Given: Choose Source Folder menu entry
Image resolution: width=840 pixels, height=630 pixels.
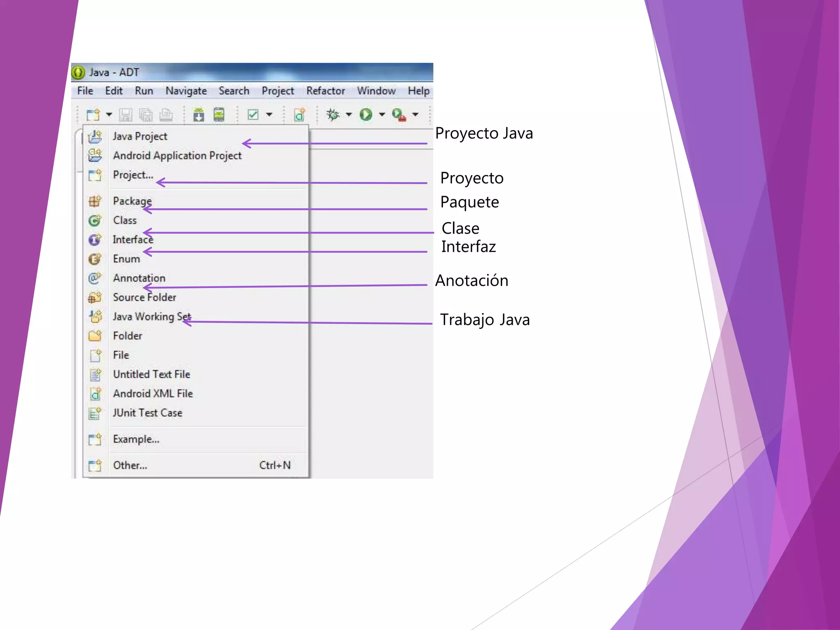Looking at the screenshot, I should pyautogui.click(x=196, y=297).
